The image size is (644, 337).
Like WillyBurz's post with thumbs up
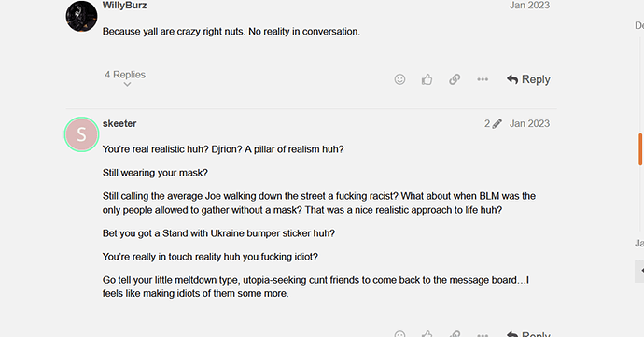(427, 79)
